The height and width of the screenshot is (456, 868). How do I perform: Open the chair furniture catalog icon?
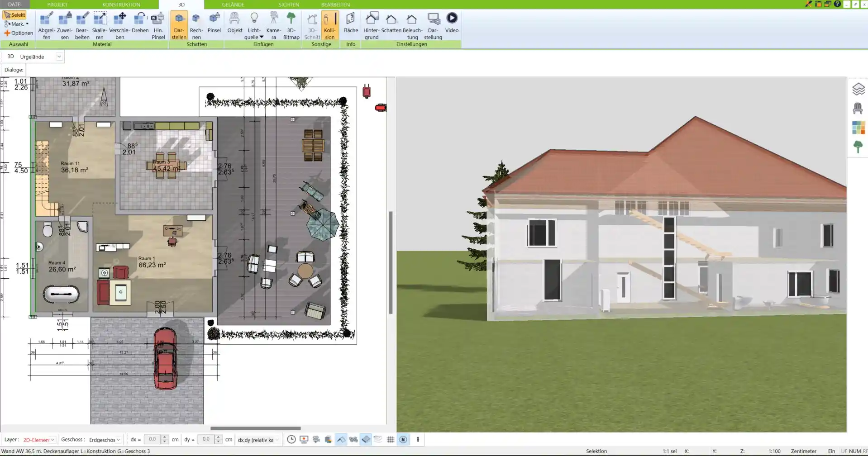tap(858, 108)
